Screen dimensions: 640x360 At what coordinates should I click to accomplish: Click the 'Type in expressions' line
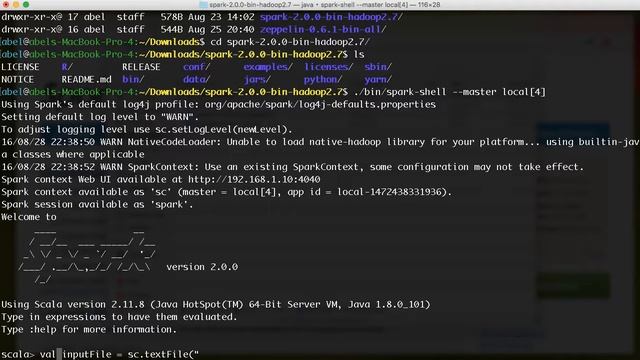click(119, 317)
